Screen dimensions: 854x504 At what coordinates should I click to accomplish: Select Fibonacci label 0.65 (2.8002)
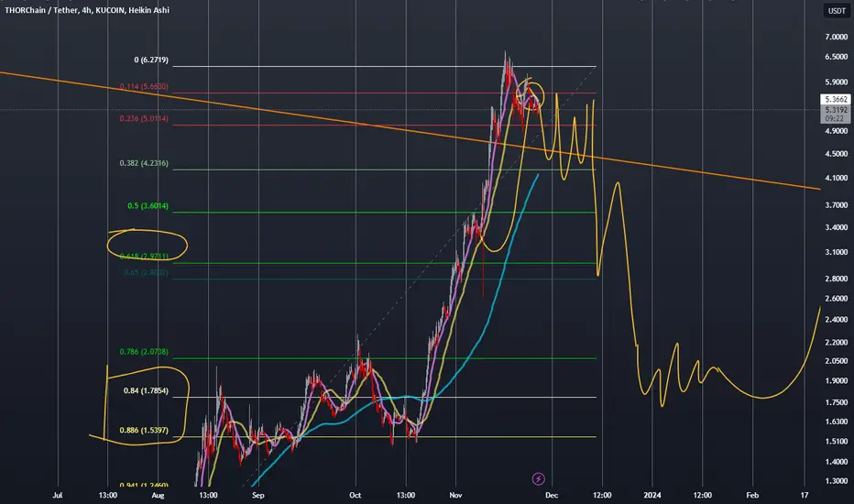(x=146, y=272)
